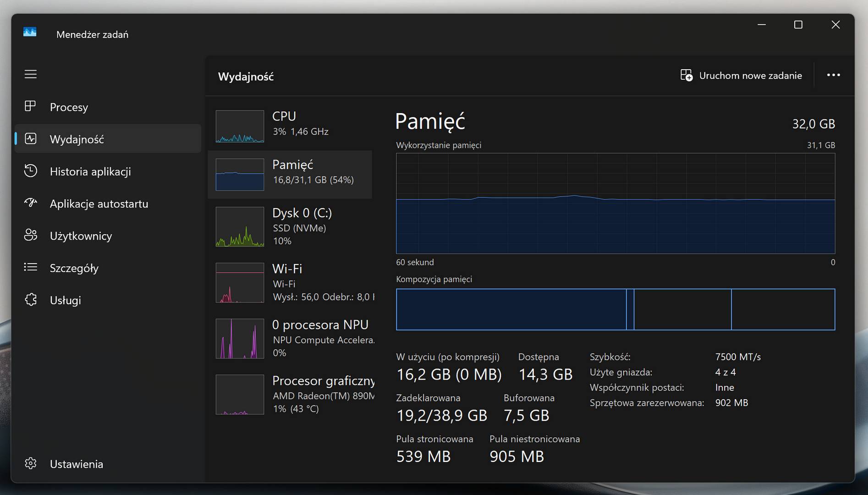This screenshot has width=868, height=495.
Task: Click Uruchom nowe zadanie button
Action: [x=741, y=76]
